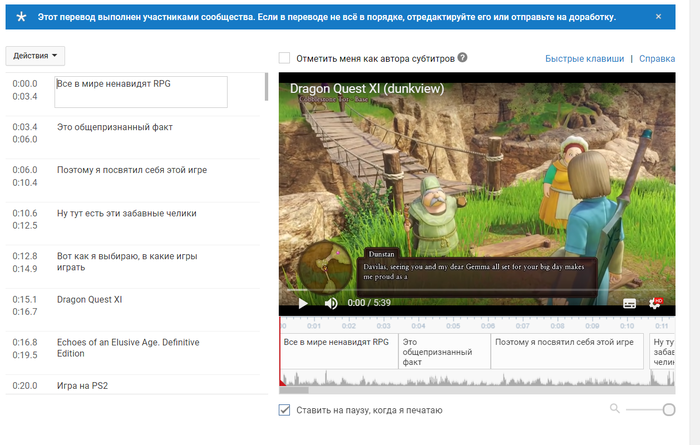Mute the video volume speaker icon
Screen dimensions: 700x445
pos(331,303)
